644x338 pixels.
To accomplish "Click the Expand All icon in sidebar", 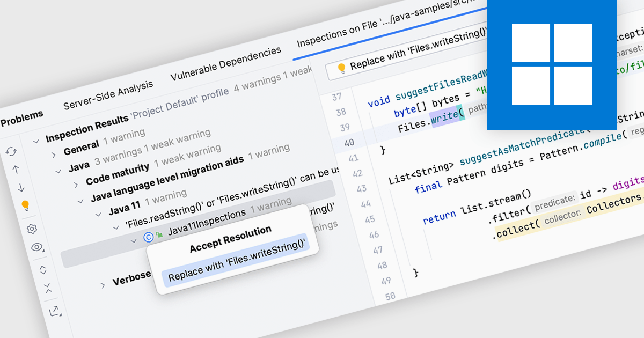I will [43, 270].
